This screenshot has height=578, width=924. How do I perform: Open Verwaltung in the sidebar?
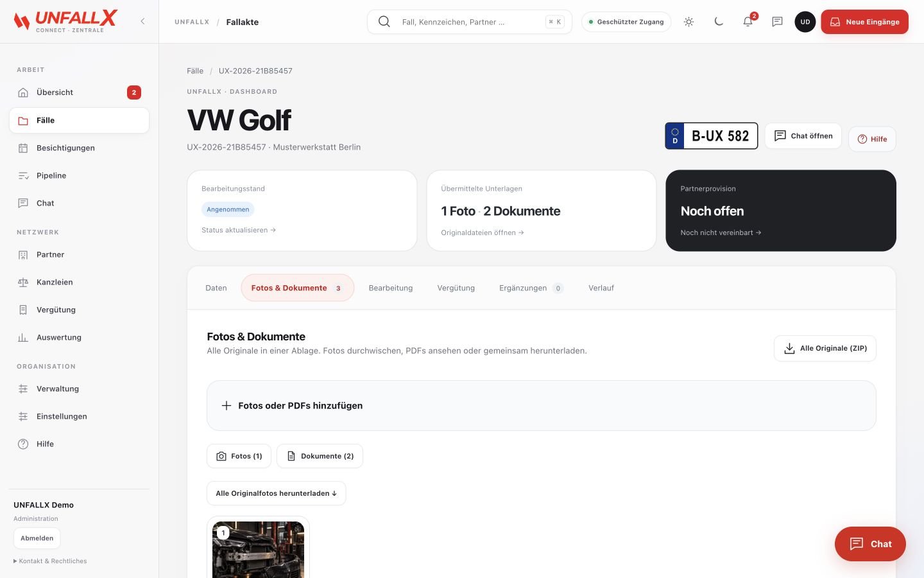(x=79, y=389)
